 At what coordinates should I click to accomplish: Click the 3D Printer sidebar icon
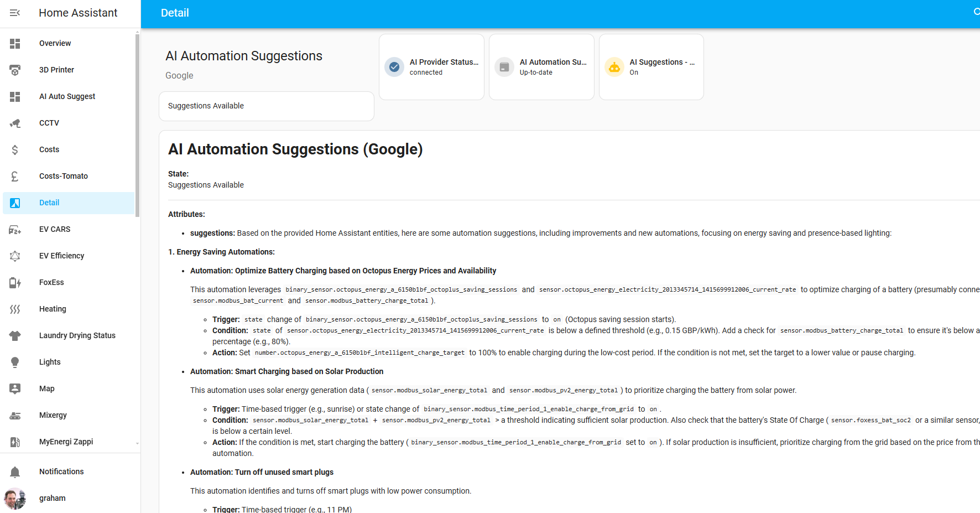[15, 70]
